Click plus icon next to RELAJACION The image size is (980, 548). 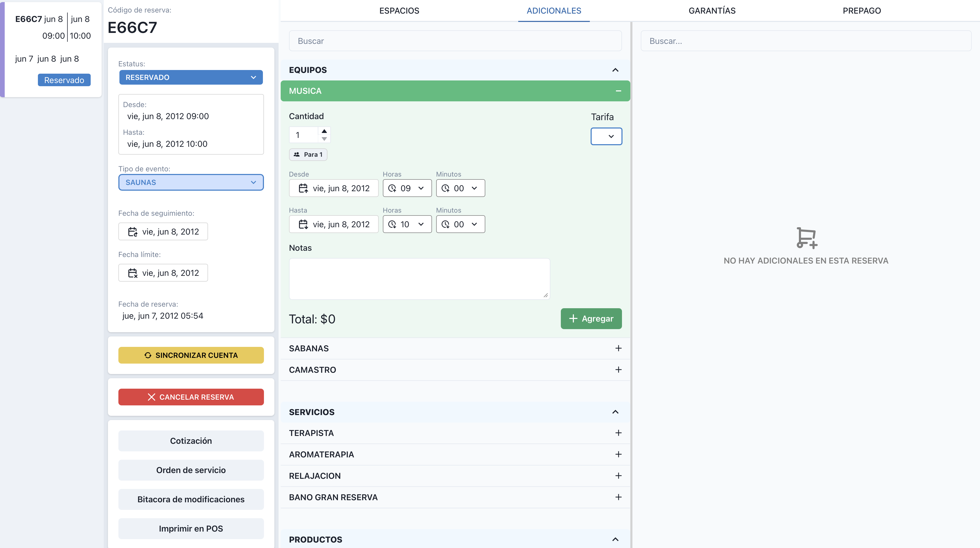pos(618,476)
